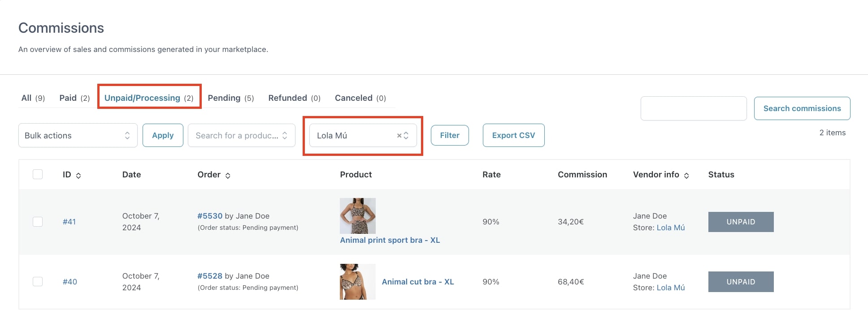Click the Date column header
Screen dimensions: 868x327
click(x=131, y=174)
